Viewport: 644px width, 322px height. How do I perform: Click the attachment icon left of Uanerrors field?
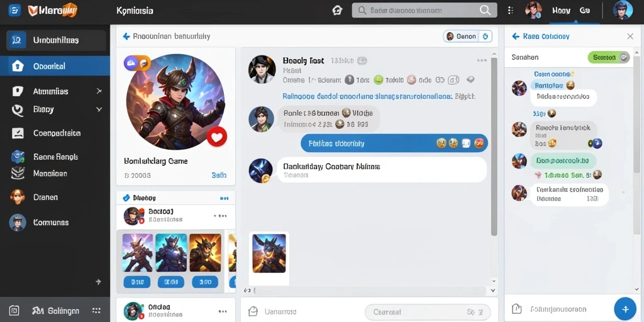click(x=253, y=312)
